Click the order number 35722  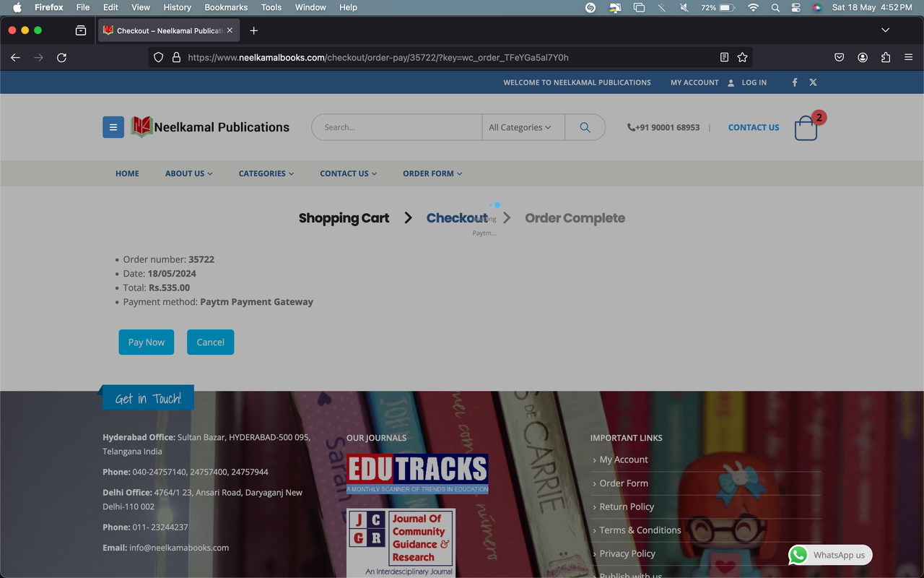pos(201,259)
